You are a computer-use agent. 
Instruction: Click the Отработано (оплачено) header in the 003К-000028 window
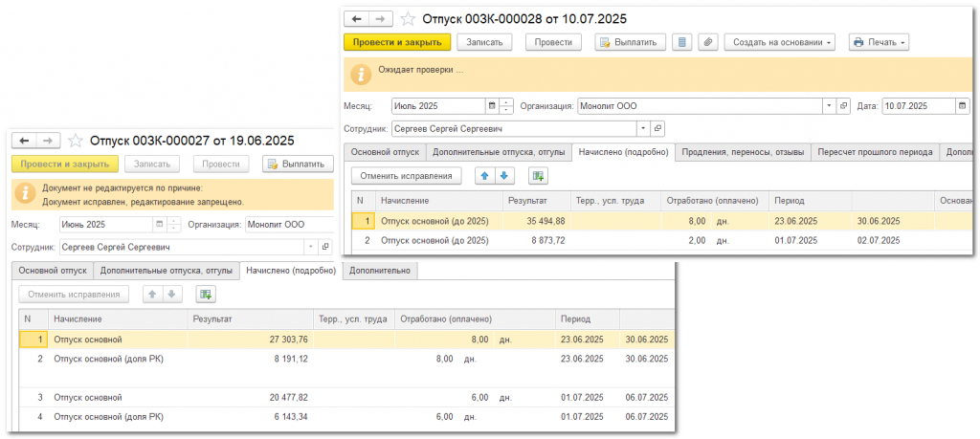[714, 201]
